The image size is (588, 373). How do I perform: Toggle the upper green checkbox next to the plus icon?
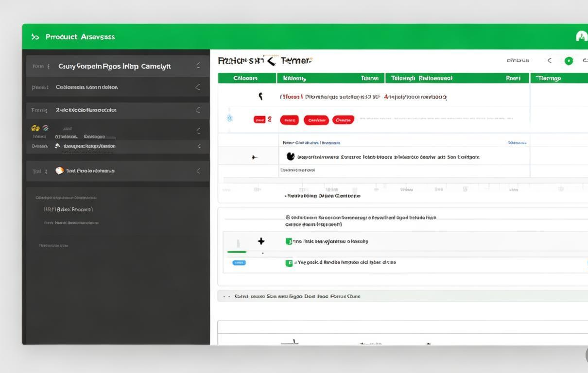[x=289, y=241]
